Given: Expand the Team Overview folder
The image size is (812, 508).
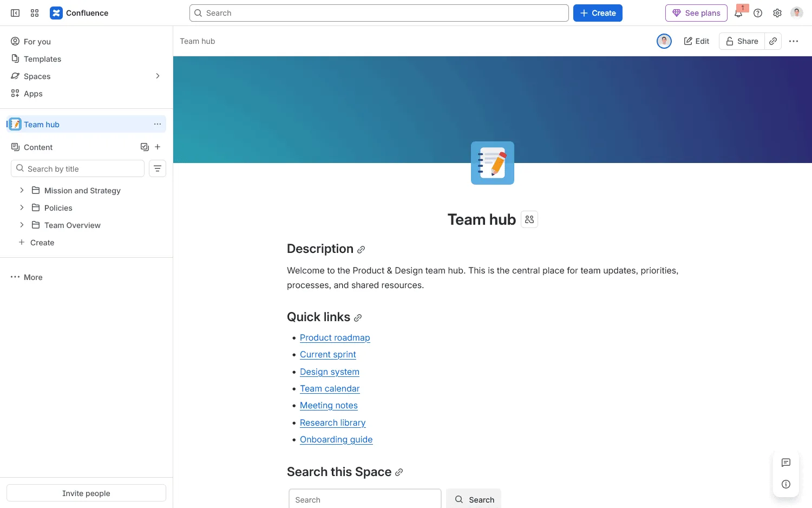Looking at the screenshot, I should click(22, 225).
